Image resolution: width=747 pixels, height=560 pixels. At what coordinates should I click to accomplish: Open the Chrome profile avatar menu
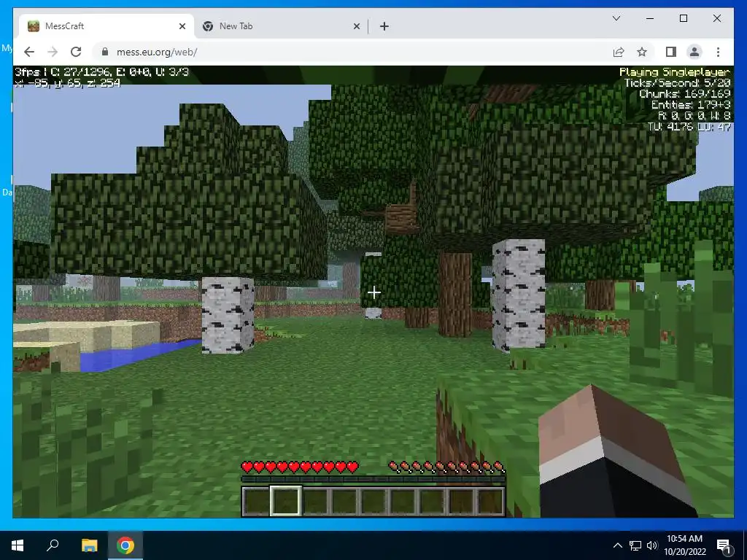(694, 52)
